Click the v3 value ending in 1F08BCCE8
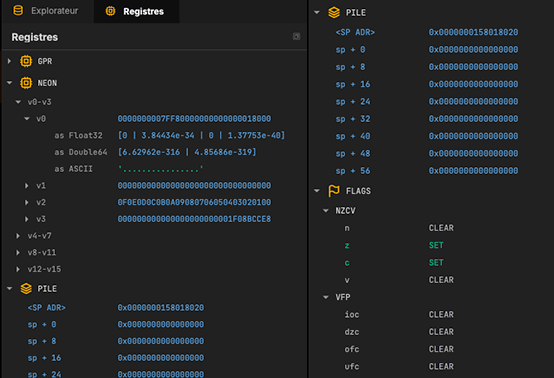Image resolution: width=554 pixels, height=378 pixels. (194, 219)
